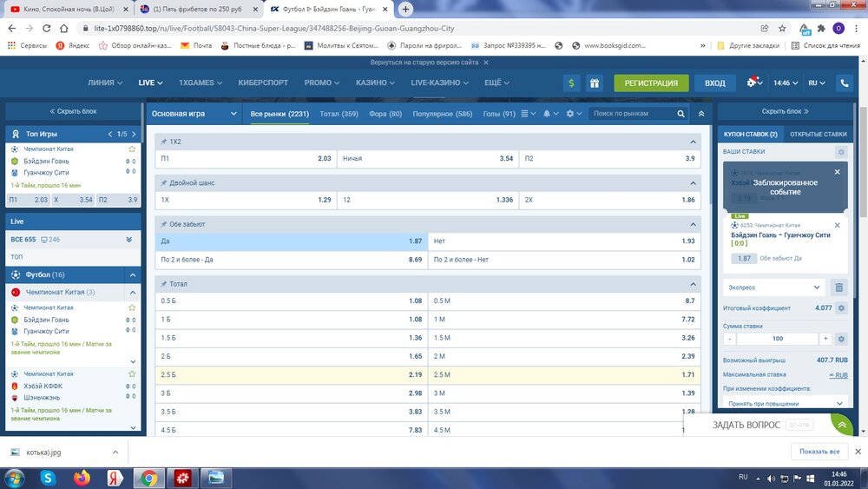Open the LIVE menu

[150, 83]
